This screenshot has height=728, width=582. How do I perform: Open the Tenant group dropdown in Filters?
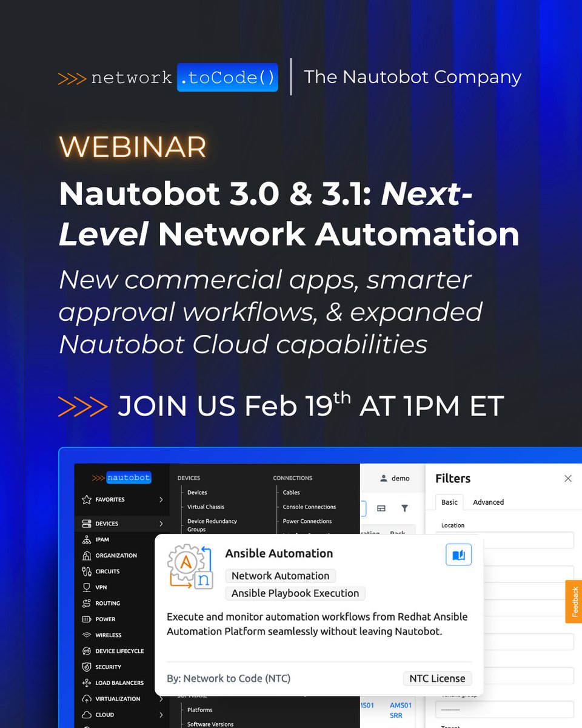coord(504,709)
